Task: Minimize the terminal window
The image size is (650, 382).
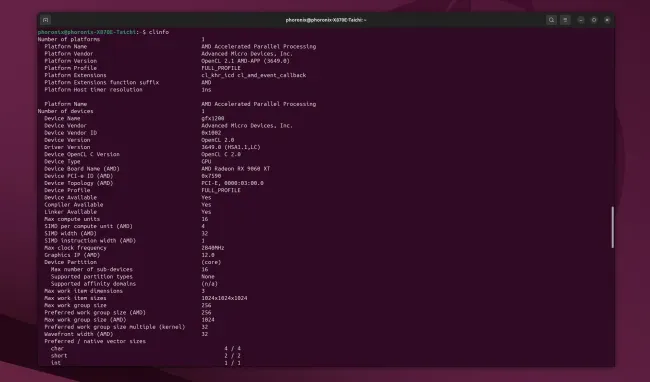Action: 581,20
